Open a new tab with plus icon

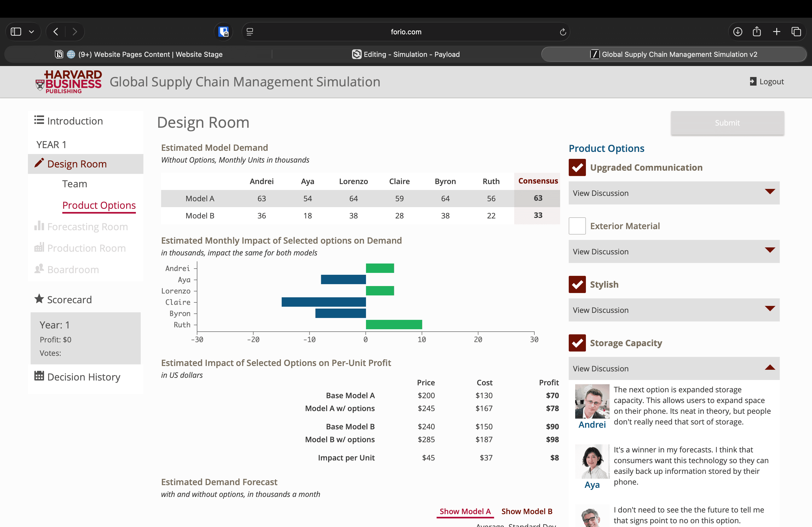click(x=777, y=32)
